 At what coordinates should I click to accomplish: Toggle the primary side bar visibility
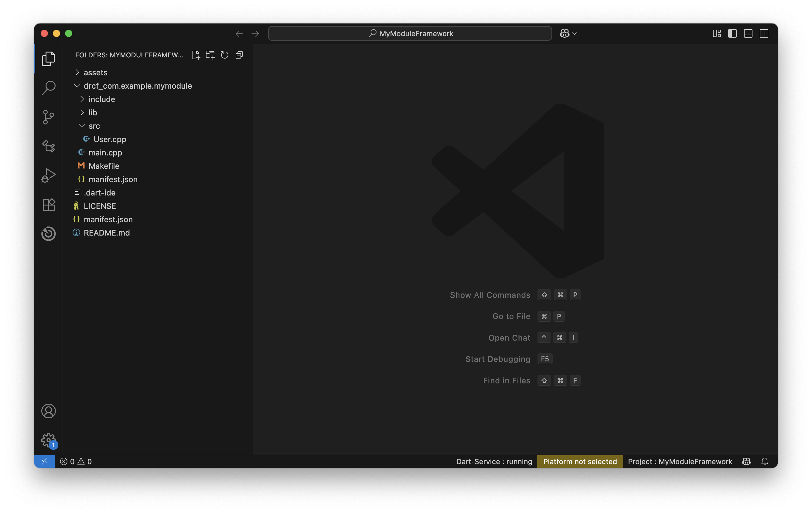click(x=732, y=33)
